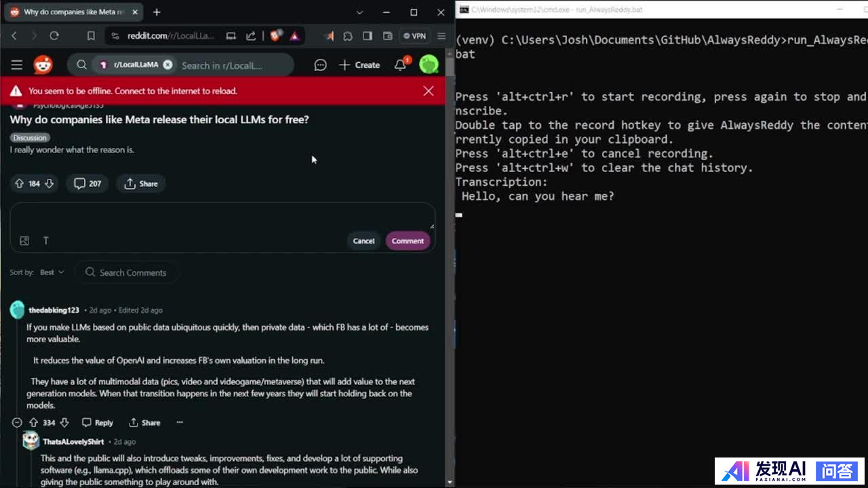Click the cmd.exe window title bar
This screenshot has height=488, width=868.
point(661,9)
